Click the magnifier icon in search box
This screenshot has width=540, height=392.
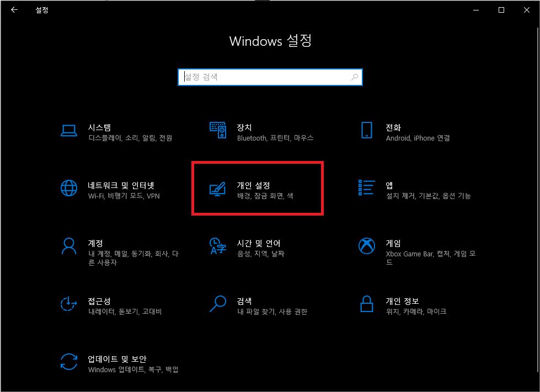coord(354,77)
